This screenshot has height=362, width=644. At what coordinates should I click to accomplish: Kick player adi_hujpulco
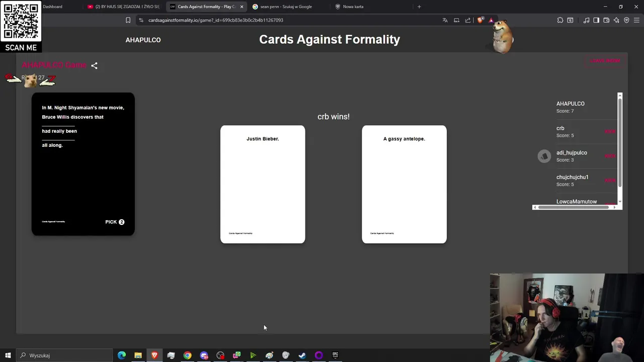tap(610, 156)
